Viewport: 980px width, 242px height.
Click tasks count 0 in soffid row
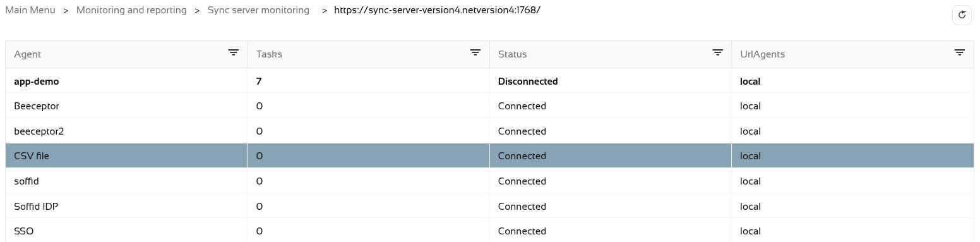pyautogui.click(x=260, y=181)
